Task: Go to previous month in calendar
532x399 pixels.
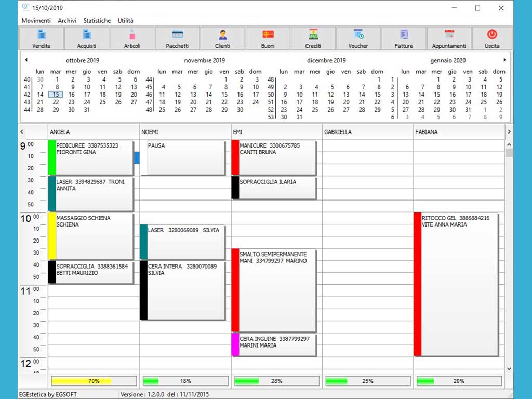Action: point(26,60)
